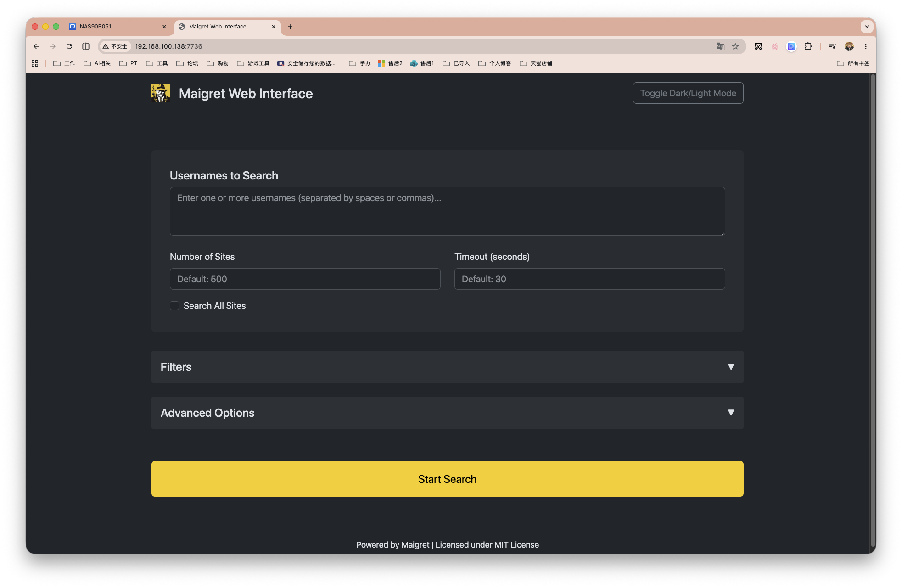Open the 手办 bookmarks folder

360,63
